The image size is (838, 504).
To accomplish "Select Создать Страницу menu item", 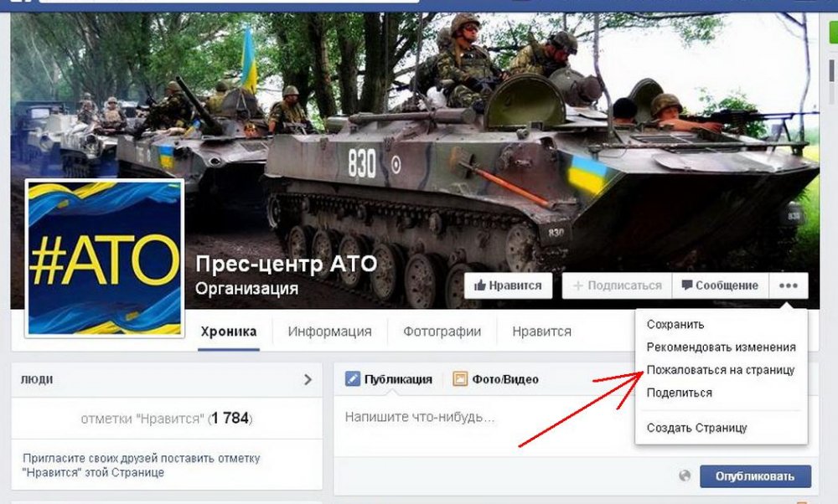I will 696,428.
